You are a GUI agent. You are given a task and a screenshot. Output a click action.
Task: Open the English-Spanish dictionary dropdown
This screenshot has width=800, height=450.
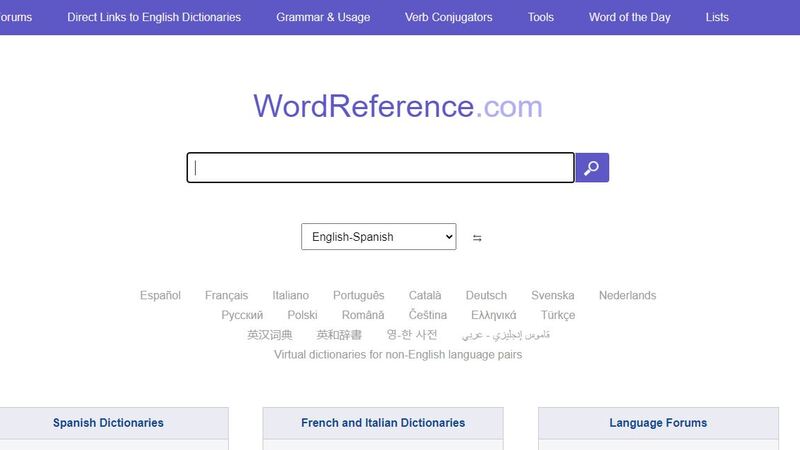pos(379,237)
